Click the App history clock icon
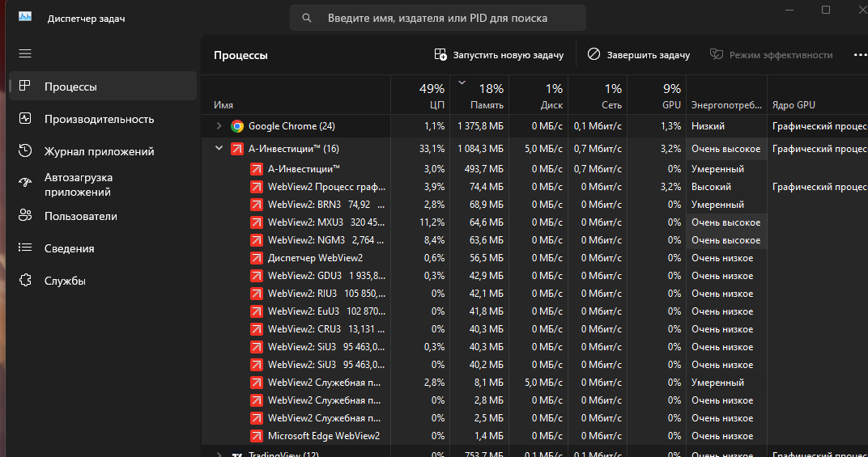The image size is (868, 457). (x=25, y=151)
